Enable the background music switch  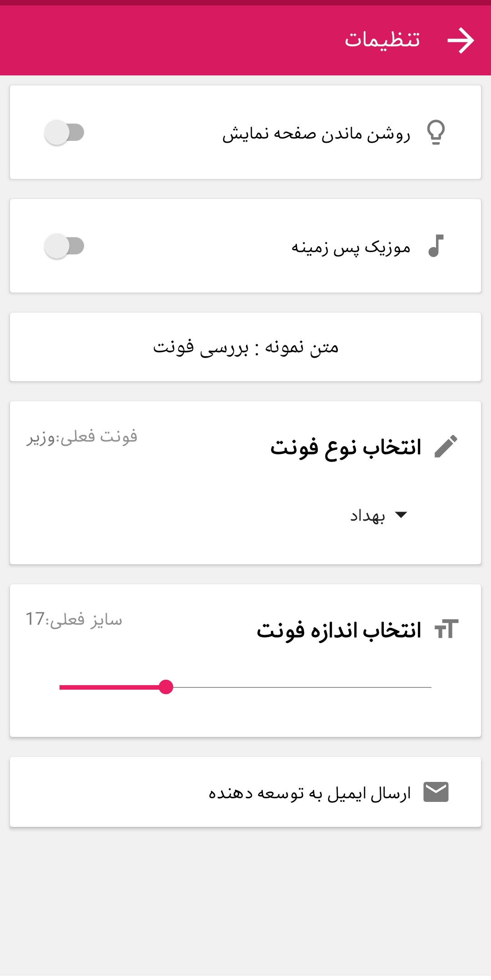[x=64, y=246]
